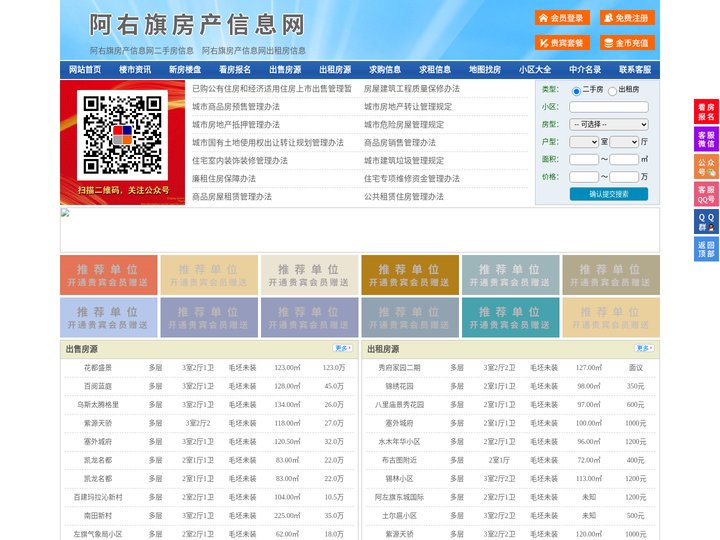Viewport: 720px width, 540px height.
Task: Click the QR code banner image
Action: (x=123, y=142)
